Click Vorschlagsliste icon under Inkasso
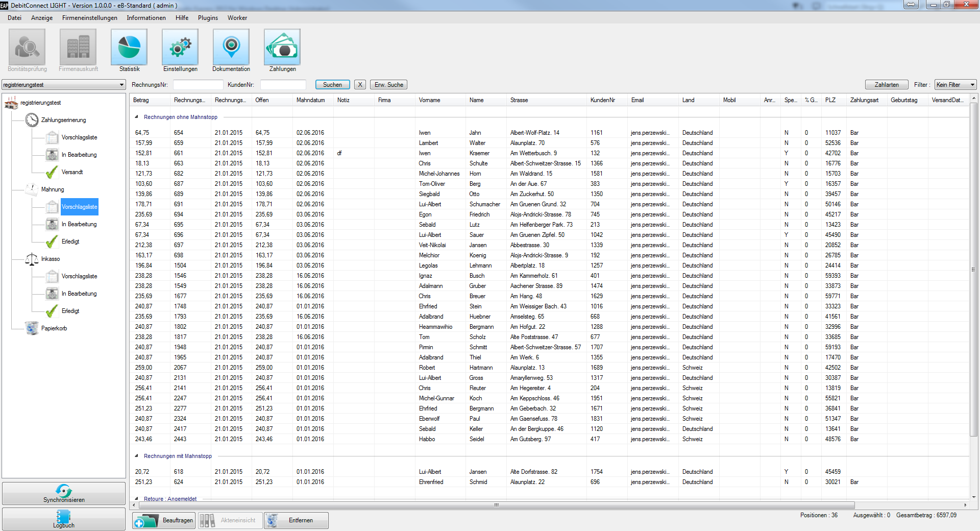Image resolution: width=980 pixels, height=531 pixels. tap(52, 276)
